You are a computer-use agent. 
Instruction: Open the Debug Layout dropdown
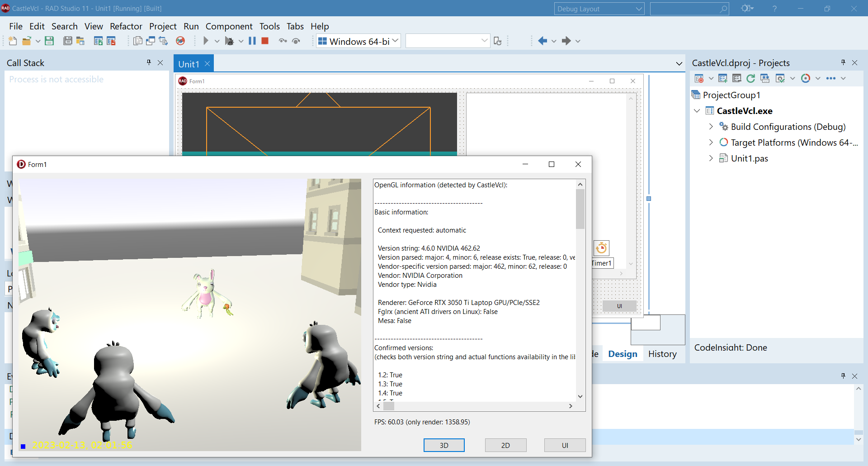click(x=599, y=9)
